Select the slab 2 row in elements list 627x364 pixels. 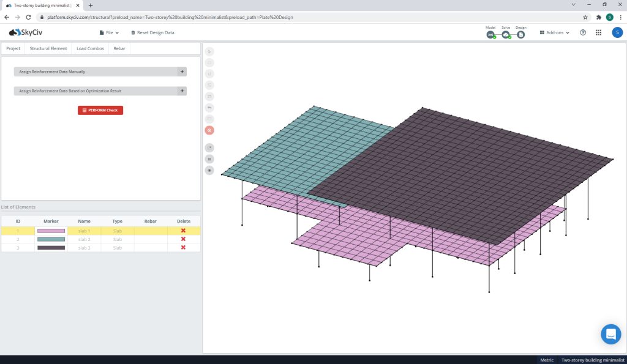84,239
